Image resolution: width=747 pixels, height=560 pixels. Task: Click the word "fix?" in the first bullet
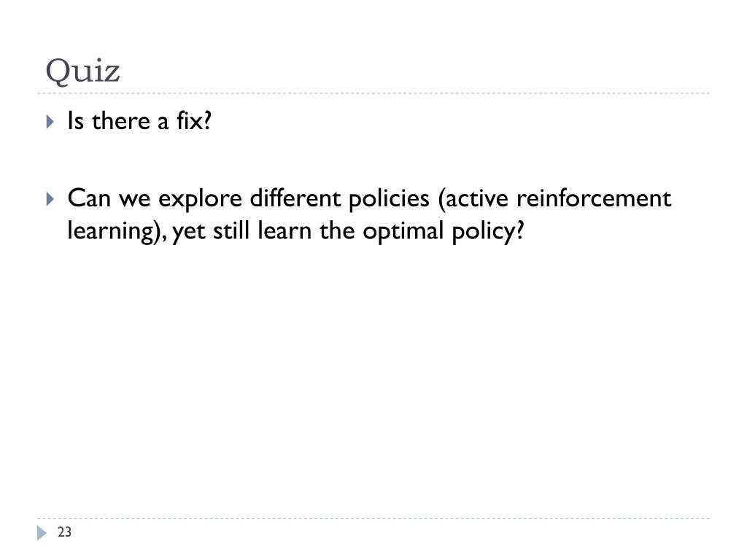click(x=194, y=120)
